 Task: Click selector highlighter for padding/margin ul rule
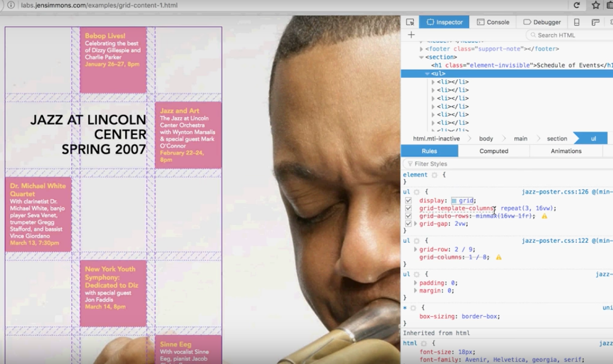pyautogui.click(x=417, y=275)
